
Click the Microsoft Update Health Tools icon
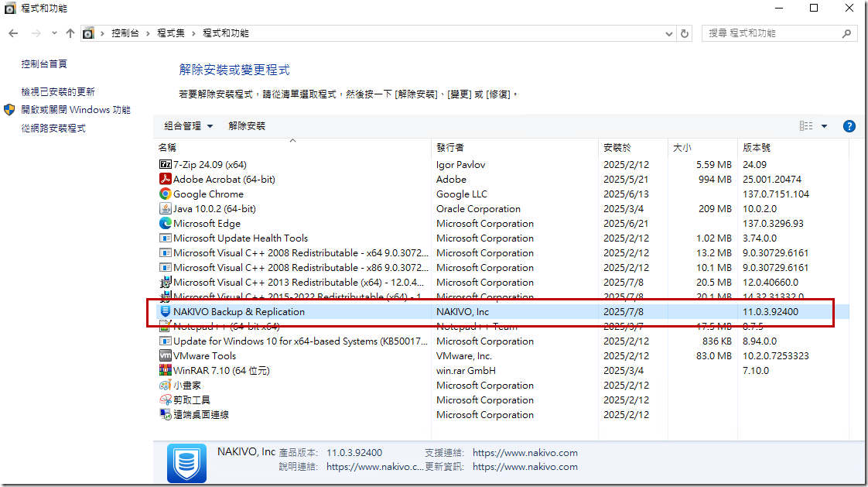[165, 238]
